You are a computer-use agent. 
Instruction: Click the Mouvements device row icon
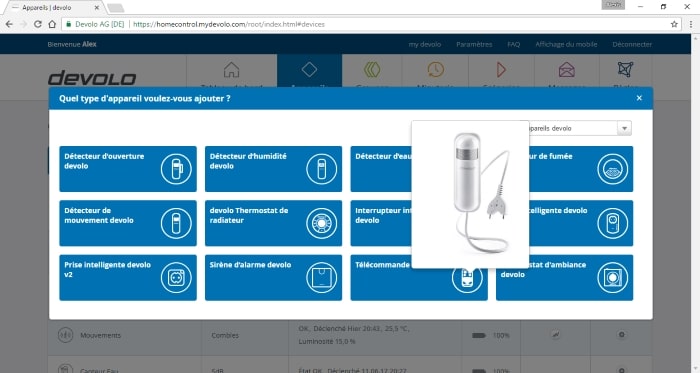point(65,335)
